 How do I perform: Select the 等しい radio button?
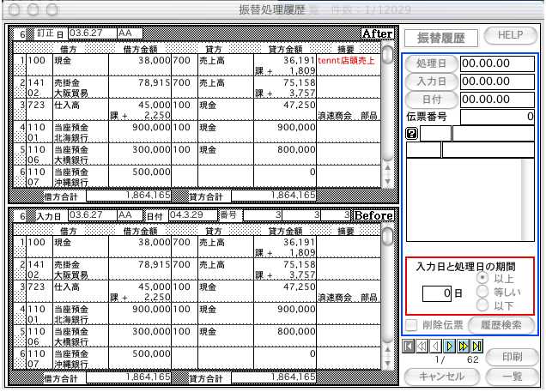[x=482, y=292]
